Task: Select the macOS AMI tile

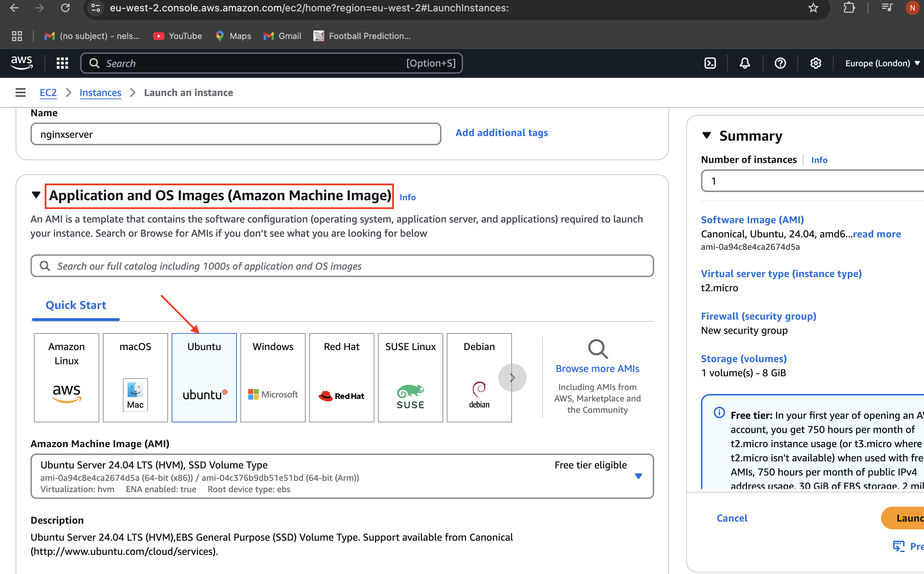Action: [x=135, y=378]
